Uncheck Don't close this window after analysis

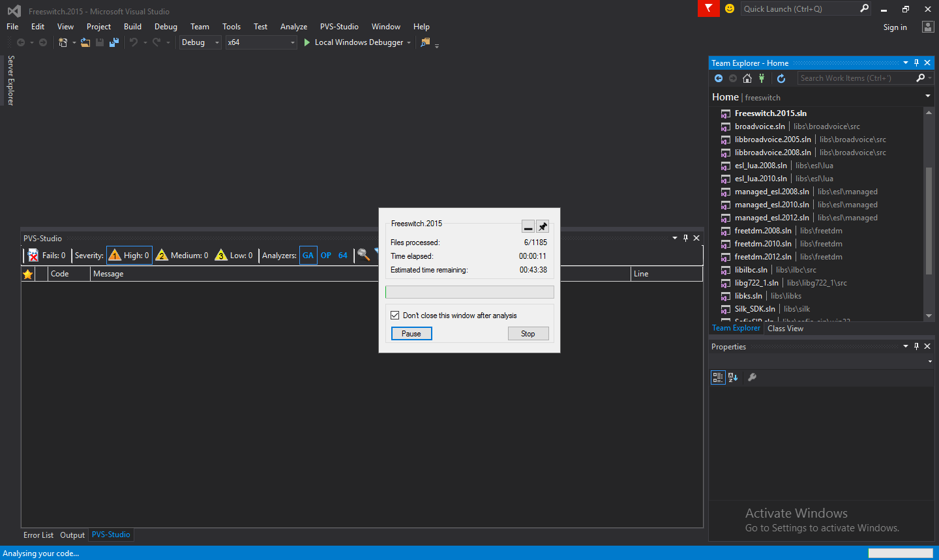tap(395, 316)
